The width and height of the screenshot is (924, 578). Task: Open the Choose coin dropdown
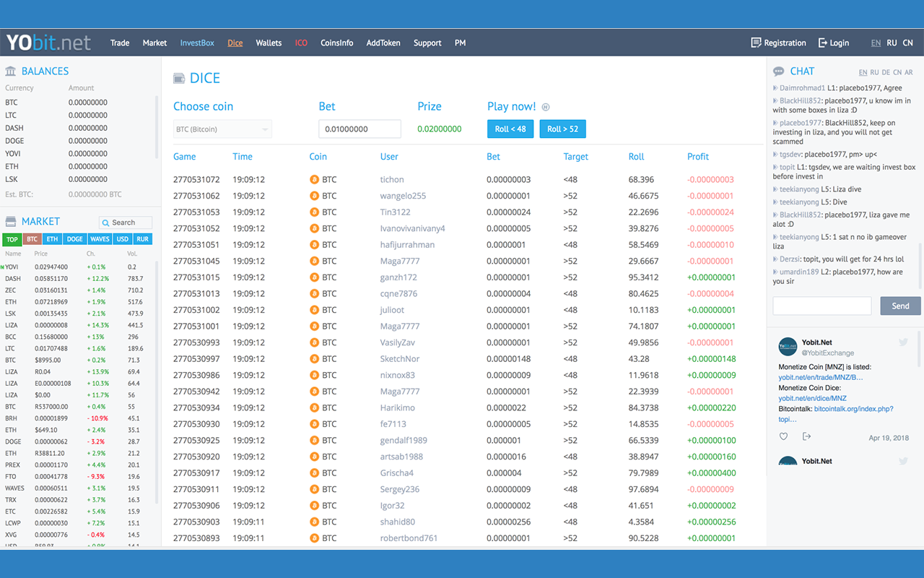[222, 129]
